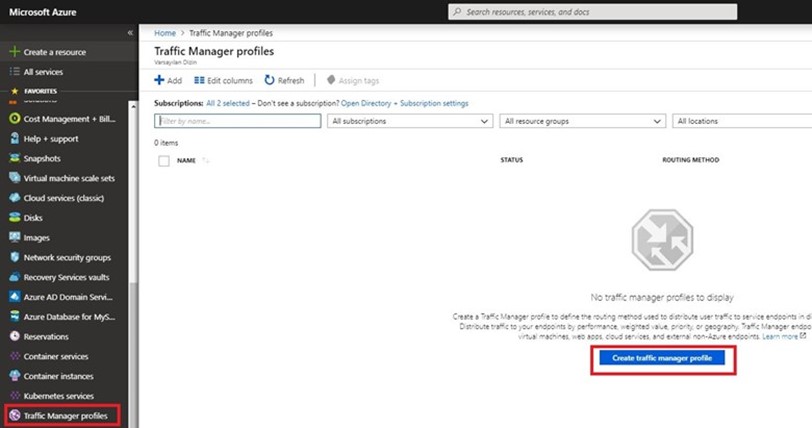Open the Reservations clock icon
The width and height of the screenshot is (812, 428).
pyautogui.click(x=14, y=336)
